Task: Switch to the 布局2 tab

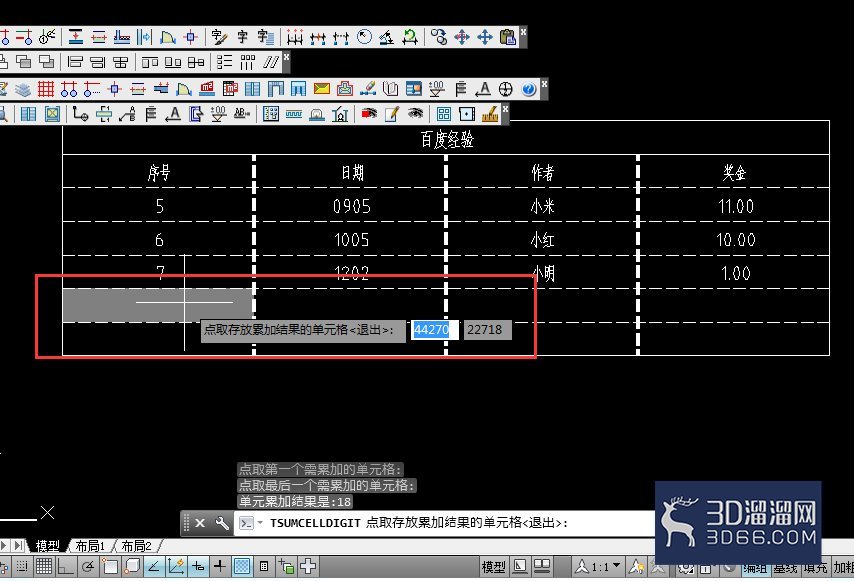Action: pos(136,546)
